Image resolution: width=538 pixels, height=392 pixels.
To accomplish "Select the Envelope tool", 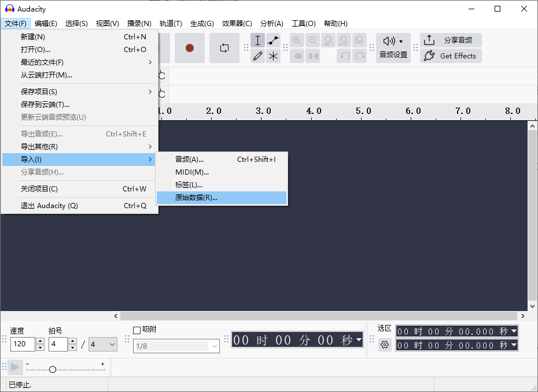I will pyautogui.click(x=274, y=40).
